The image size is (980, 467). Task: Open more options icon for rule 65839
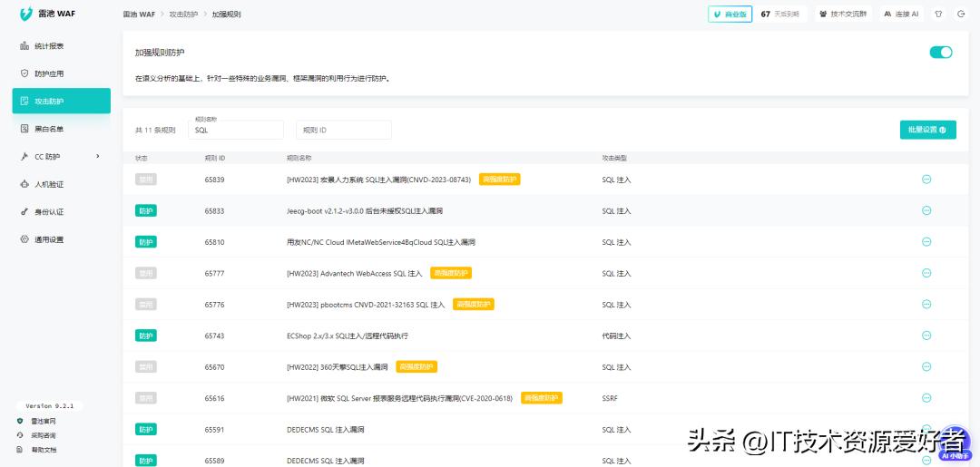pyautogui.click(x=926, y=180)
